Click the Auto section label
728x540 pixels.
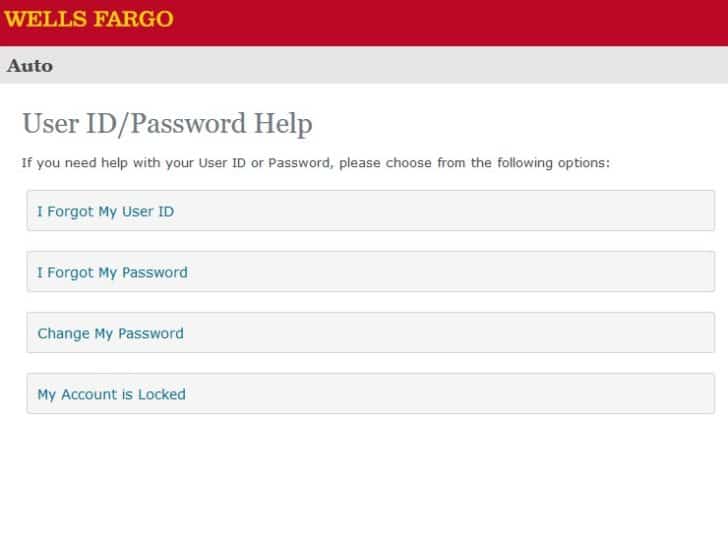coord(30,65)
